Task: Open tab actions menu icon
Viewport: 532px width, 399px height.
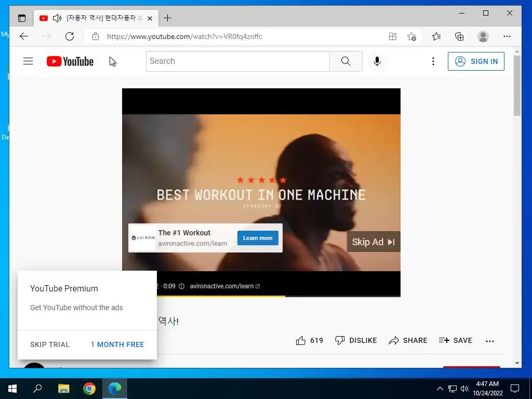Action: click(x=22, y=18)
